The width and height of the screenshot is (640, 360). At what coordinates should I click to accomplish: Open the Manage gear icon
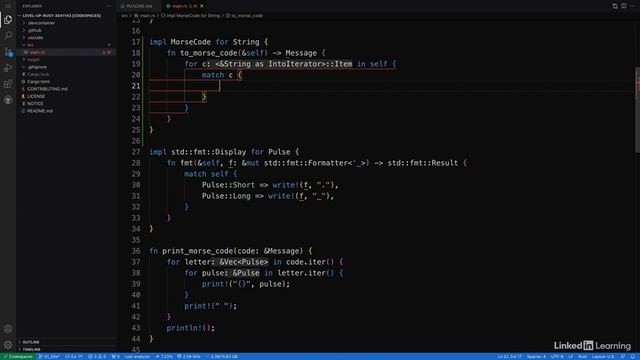[8, 344]
